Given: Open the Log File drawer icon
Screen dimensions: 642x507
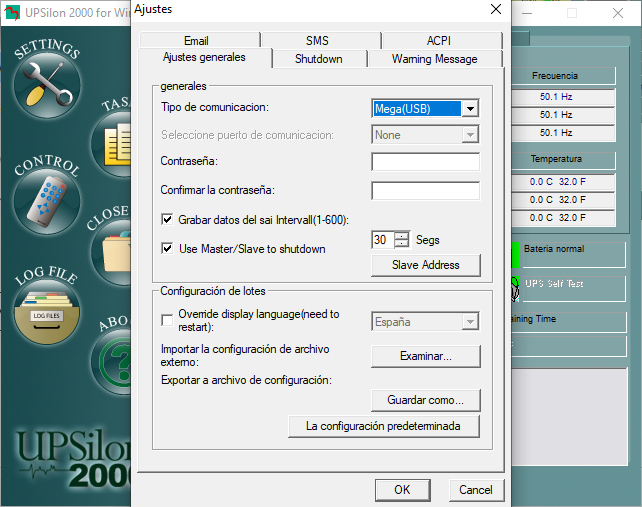Looking at the screenshot, I should tap(47, 312).
